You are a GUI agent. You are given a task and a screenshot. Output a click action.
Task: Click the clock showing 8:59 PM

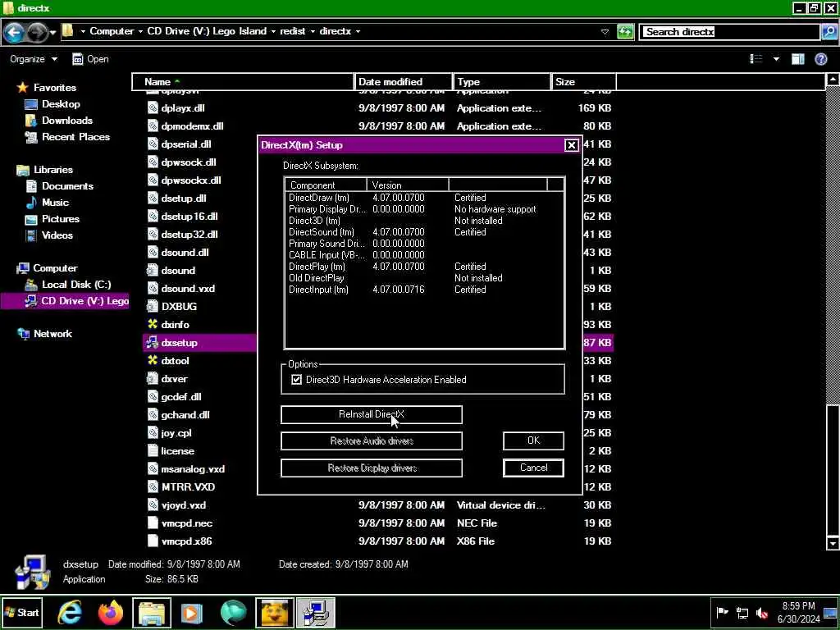(x=798, y=606)
